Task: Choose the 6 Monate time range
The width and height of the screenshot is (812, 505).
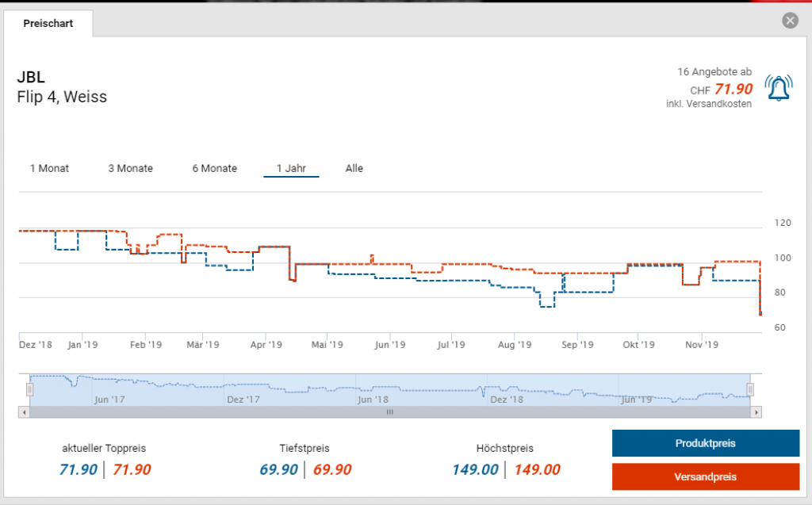Action: pos(214,168)
